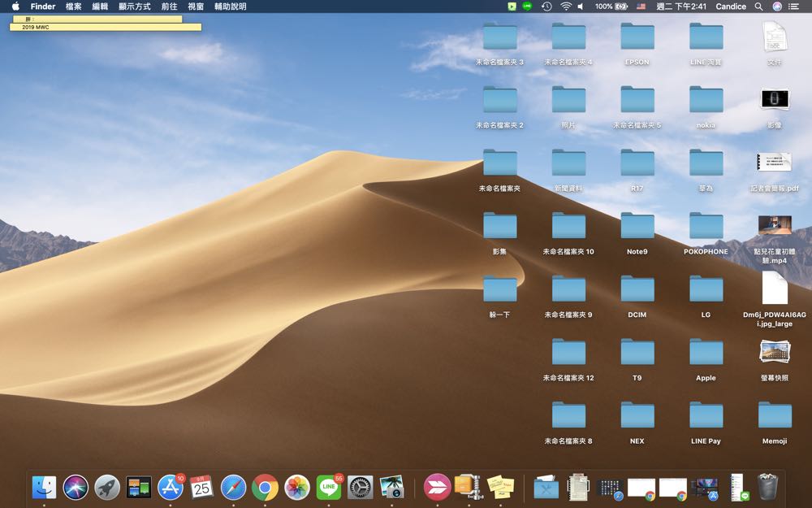
Task: Launch the App Store from the Dock
Action: point(171,487)
